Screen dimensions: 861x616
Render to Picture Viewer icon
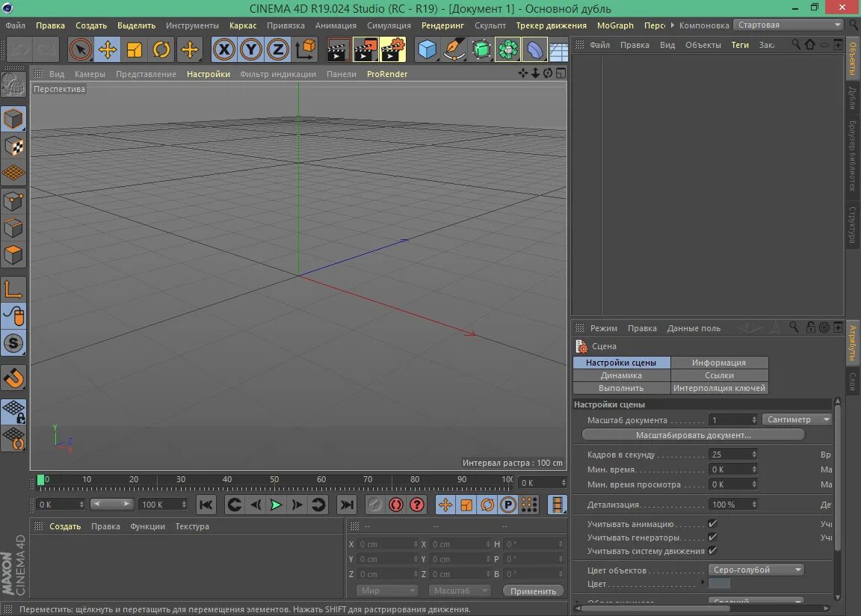365,50
